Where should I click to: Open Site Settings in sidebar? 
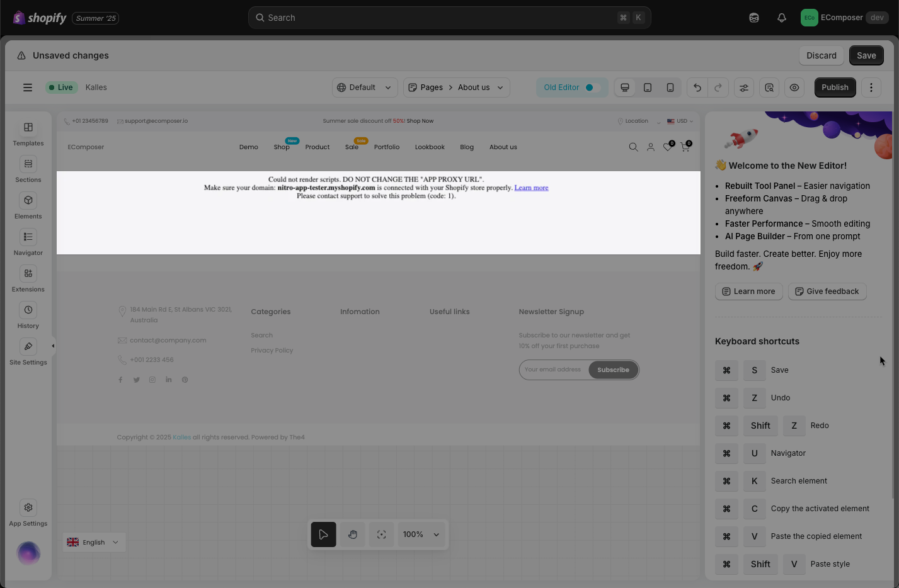[x=28, y=353]
